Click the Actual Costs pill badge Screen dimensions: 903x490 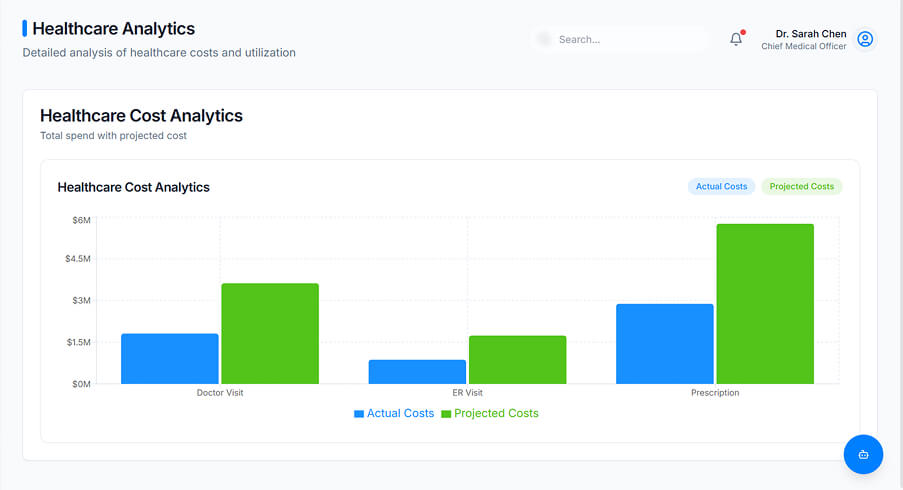(721, 187)
